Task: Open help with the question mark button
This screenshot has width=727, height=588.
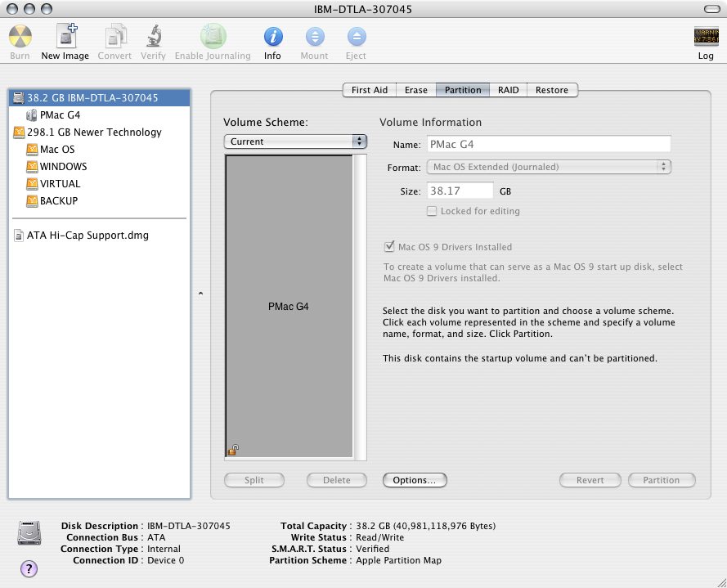Action: click(x=28, y=568)
